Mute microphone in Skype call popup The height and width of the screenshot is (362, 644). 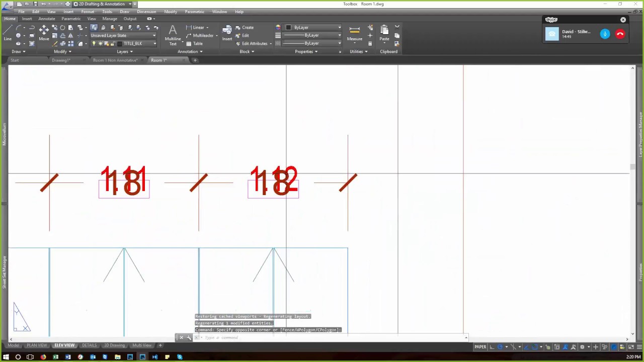click(x=605, y=34)
